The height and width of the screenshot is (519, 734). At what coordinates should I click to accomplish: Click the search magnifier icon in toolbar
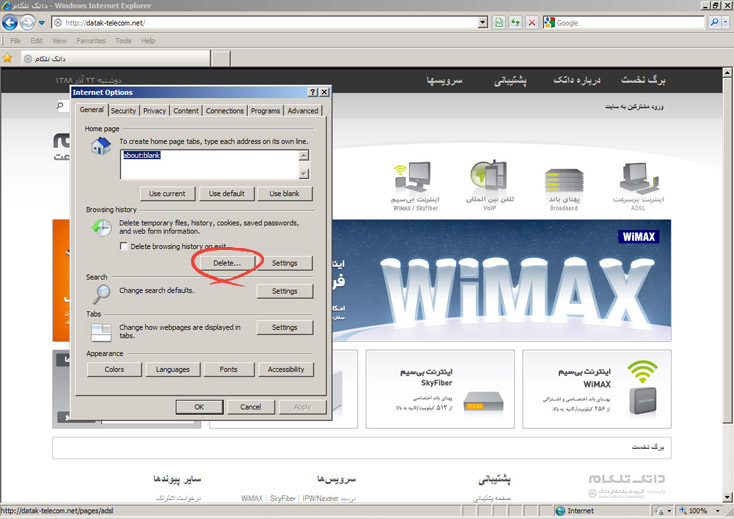tap(714, 22)
